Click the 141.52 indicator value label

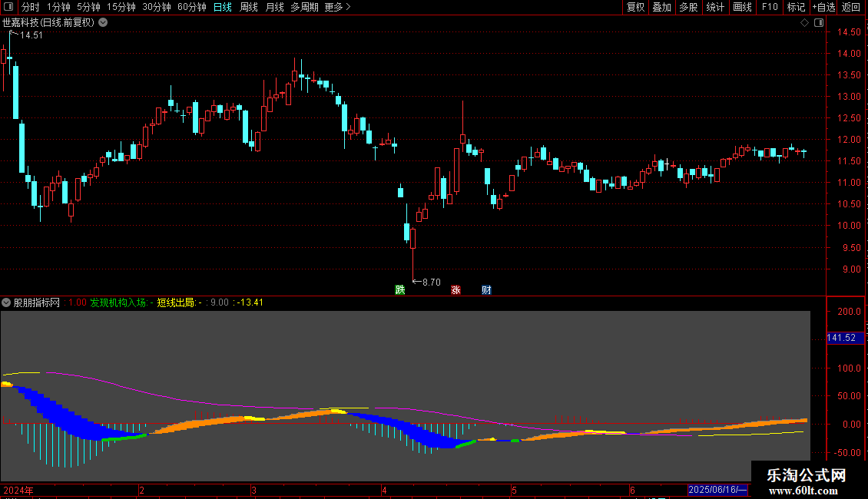(x=841, y=338)
